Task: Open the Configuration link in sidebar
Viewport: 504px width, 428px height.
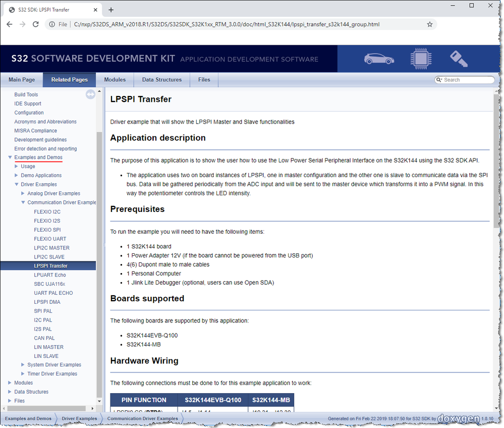Action: [x=29, y=113]
